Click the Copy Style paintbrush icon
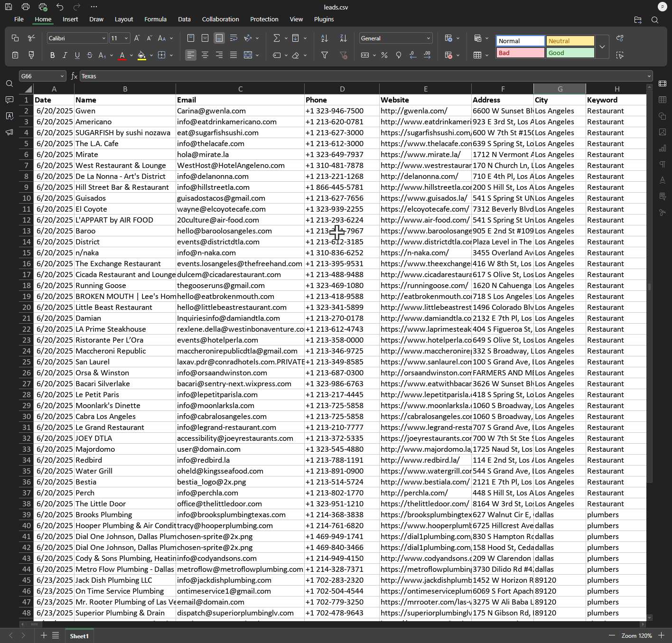This screenshot has width=672, height=643. point(31,55)
